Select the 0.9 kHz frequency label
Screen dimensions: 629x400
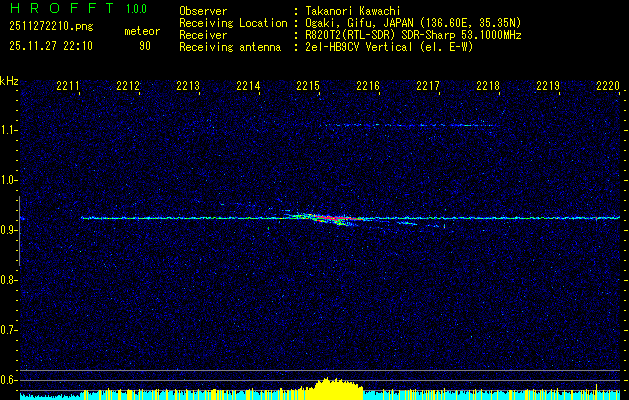9,230
